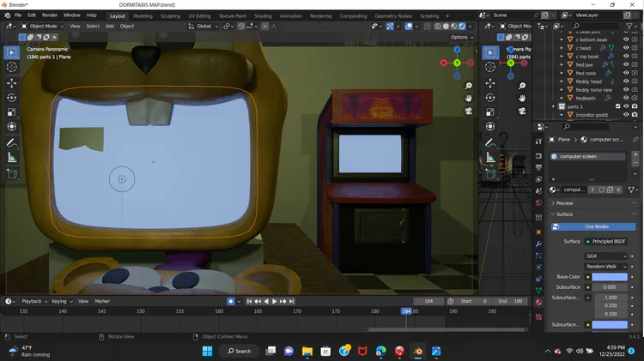The width and height of the screenshot is (644, 361).
Task: Open Microsoft Edge from the taskbar
Action: coord(381,352)
